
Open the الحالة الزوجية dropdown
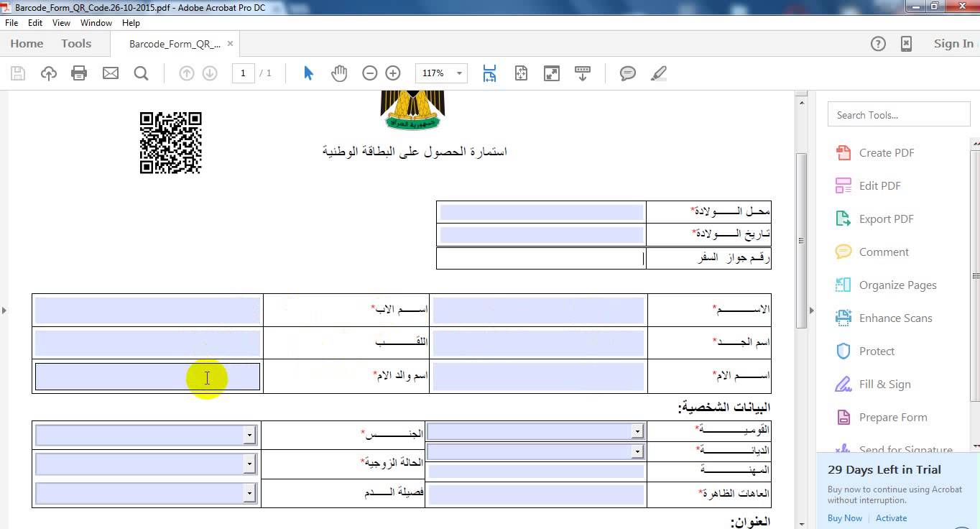click(x=249, y=464)
